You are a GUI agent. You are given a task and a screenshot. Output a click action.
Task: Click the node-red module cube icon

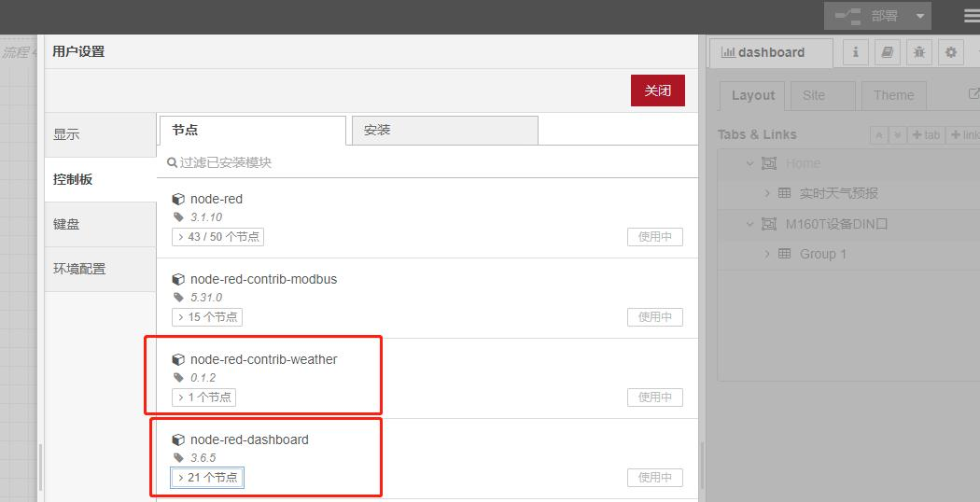point(178,199)
